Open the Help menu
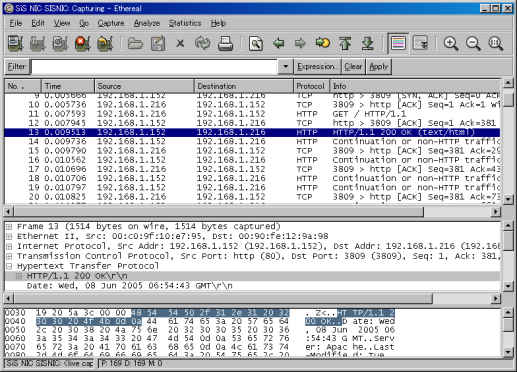This screenshot has width=517, height=372. 218,23
